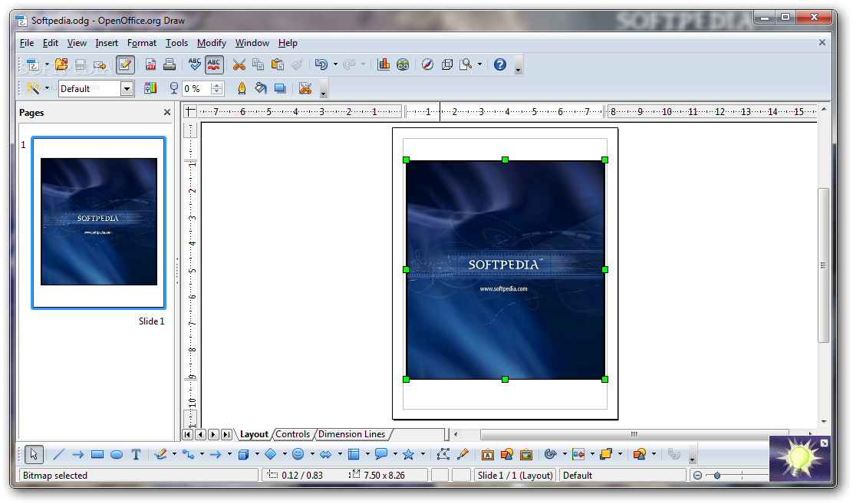Open the 3D Objects dropdown arrow

(x=257, y=454)
